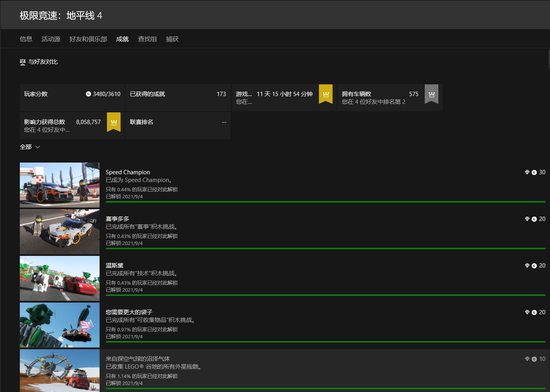550x392 pixels.
Task: Open the 温斯黛 achievement thumbnail
Action: point(60,278)
